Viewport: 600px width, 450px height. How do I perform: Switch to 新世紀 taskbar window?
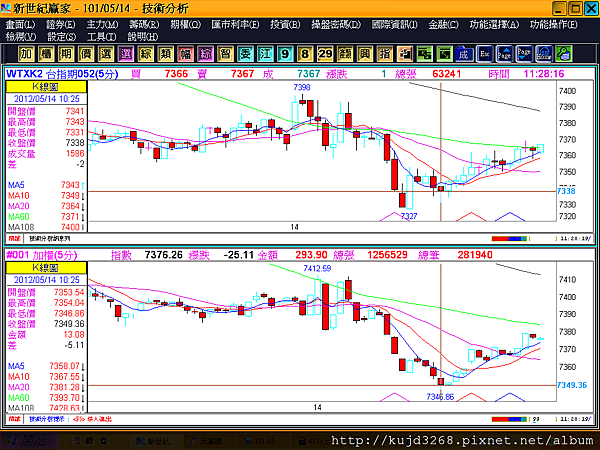[155, 441]
